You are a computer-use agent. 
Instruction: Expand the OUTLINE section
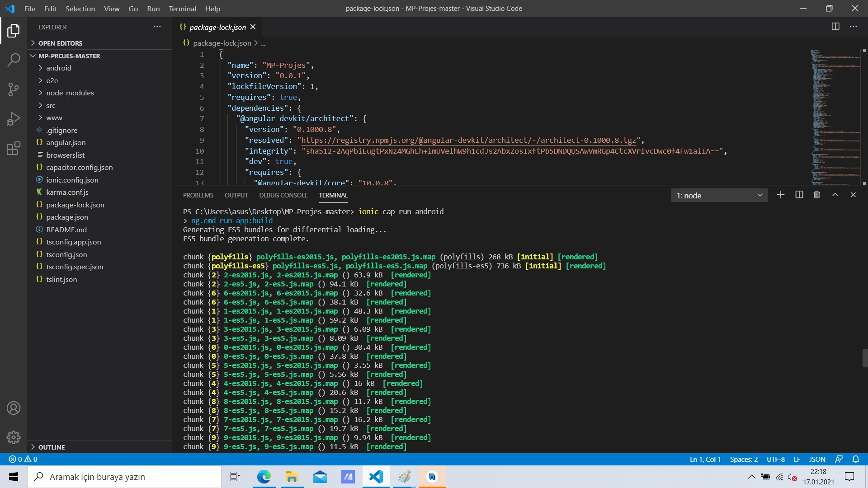tap(100, 447)
